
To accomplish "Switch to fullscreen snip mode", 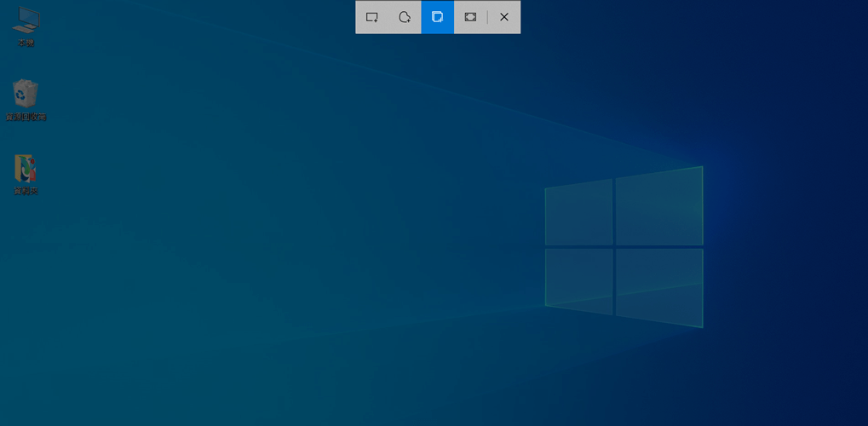I will (x=470, y=17).
